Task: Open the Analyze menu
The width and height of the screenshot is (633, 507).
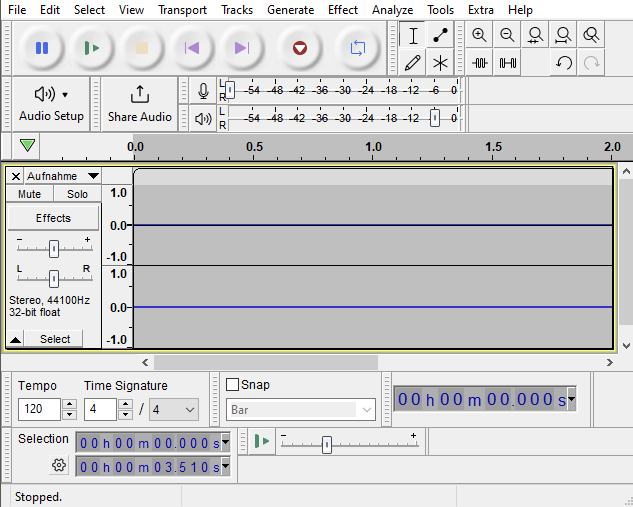Action: click(392, 10)
